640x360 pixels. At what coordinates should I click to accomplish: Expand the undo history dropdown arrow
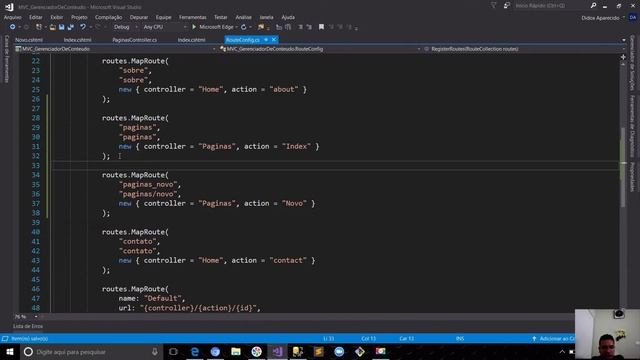(x=90, y=27)
